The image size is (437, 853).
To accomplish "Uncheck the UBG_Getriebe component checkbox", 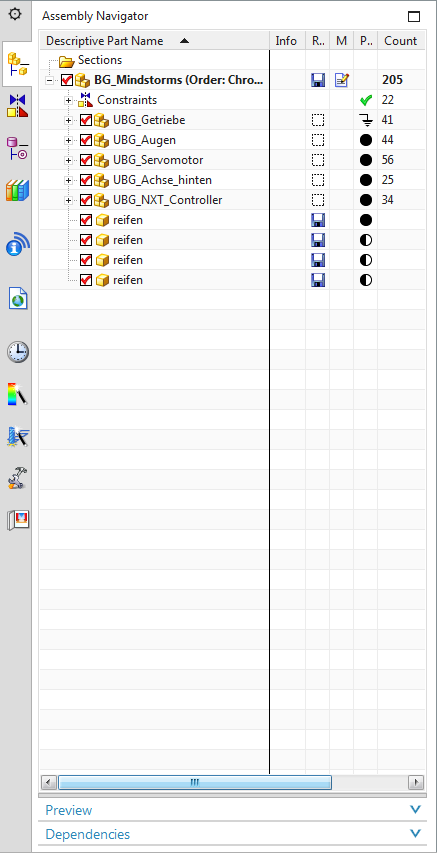I will tap(85, 120).
